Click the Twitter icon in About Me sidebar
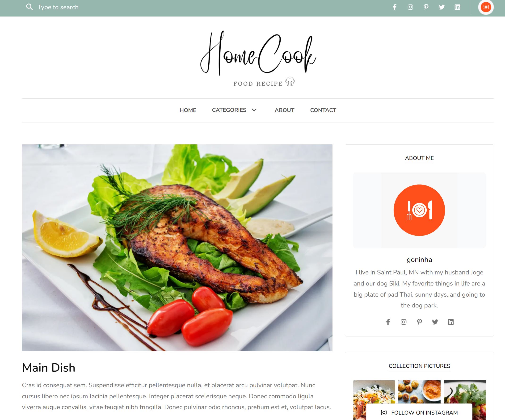Viewport: 505px width, 420px height. click(435, 321)
